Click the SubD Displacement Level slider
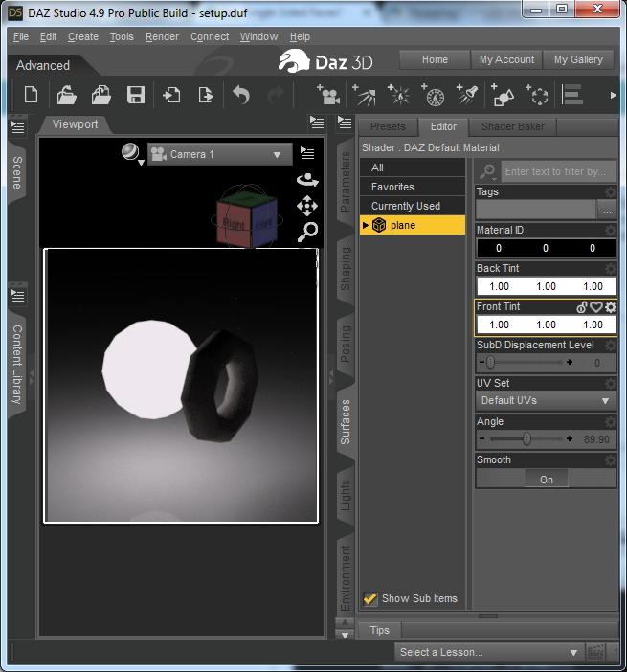Screen dimensions: 627x672 526,363
